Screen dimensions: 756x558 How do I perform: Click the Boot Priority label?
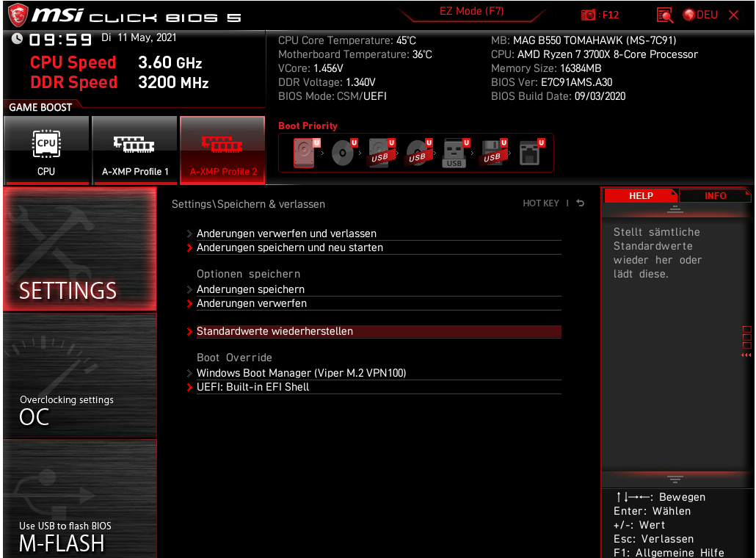click(x=308, y=126)
